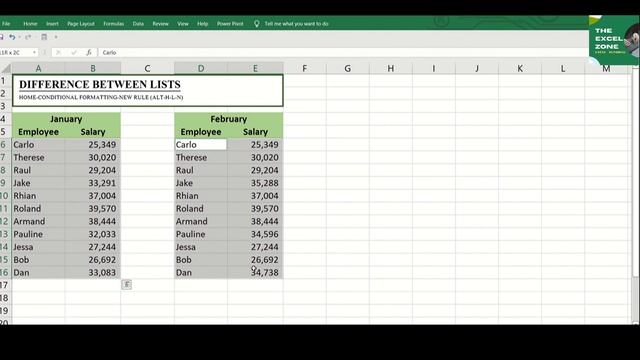Screen dimensions: 640x360
Task: Open the Power Pivot tab
Action: [230, 24]
